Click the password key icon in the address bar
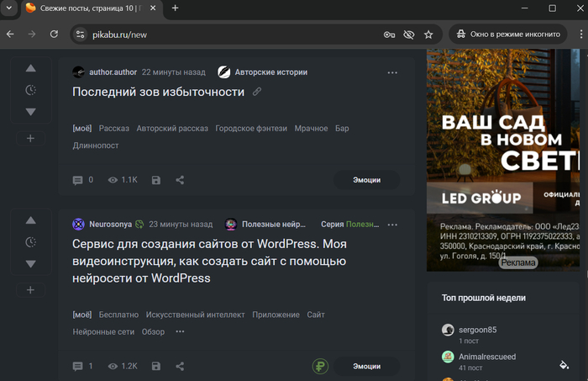 point(389,35)
